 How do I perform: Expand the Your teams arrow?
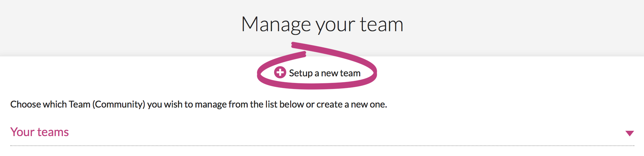629,133
